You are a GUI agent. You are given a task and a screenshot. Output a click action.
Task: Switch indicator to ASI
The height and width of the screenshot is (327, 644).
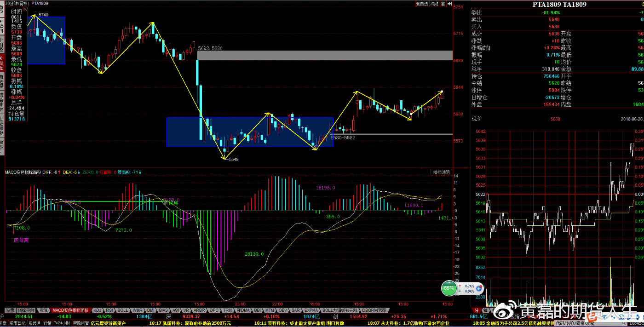coord(176,310)
